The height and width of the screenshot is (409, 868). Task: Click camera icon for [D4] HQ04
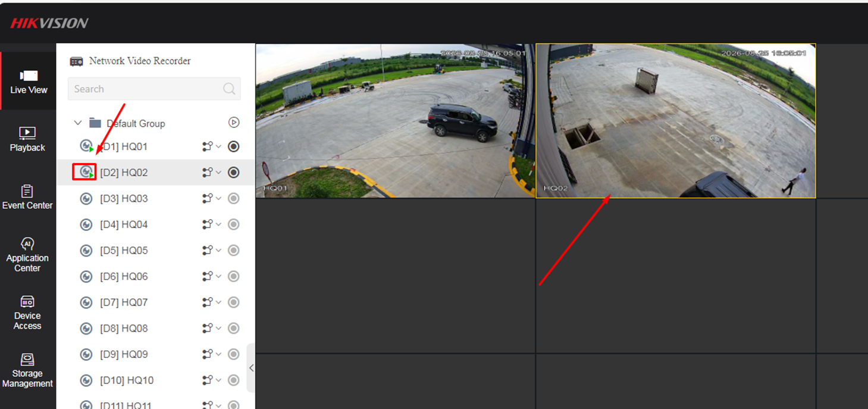coord(86,224)
